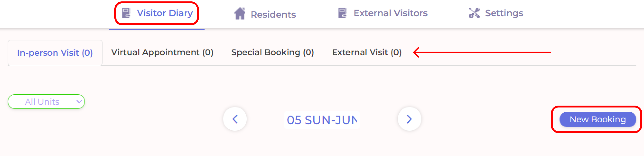Image resolution: width=644 pixels, height=156 pixels.
Task: Click the blue underline beneath Visitor Diary
Action: 157,29
